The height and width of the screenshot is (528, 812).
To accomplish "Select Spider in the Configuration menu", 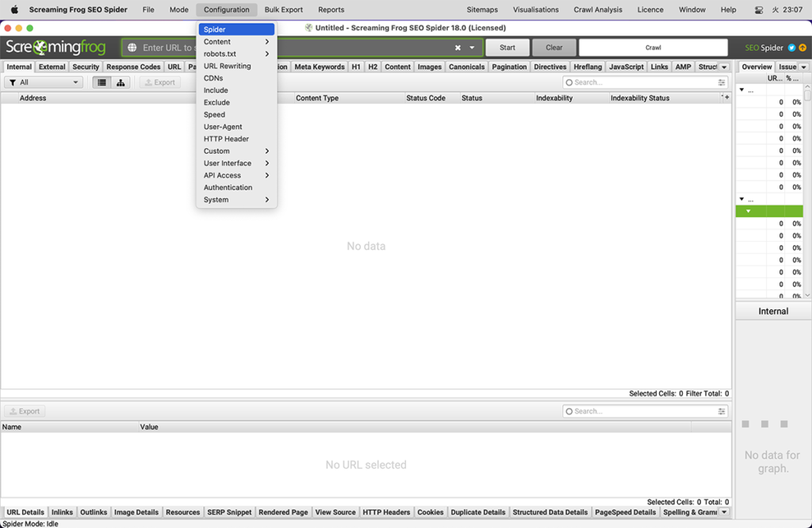I will 236,29.
